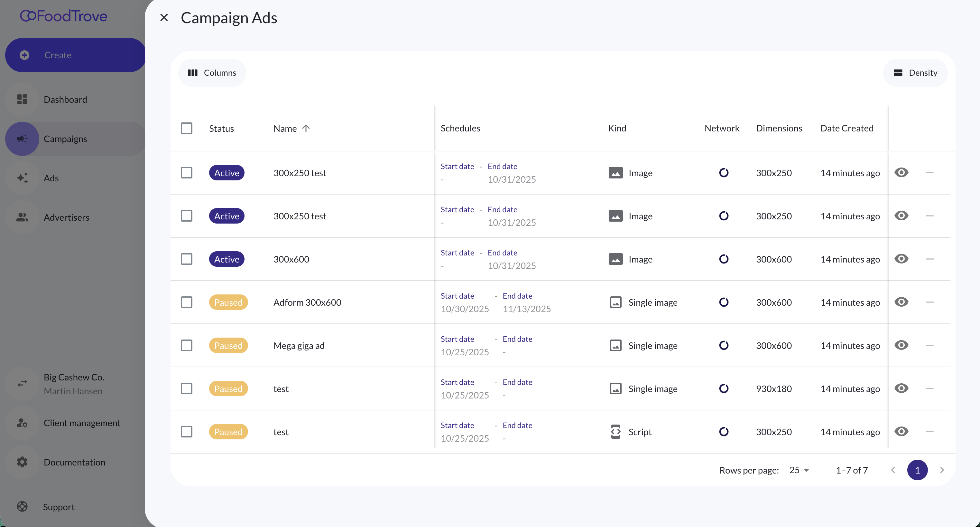
Task: Click the Ads sparkle icon in sidebar
Action: pyautogui.click(x=22, y=178)
